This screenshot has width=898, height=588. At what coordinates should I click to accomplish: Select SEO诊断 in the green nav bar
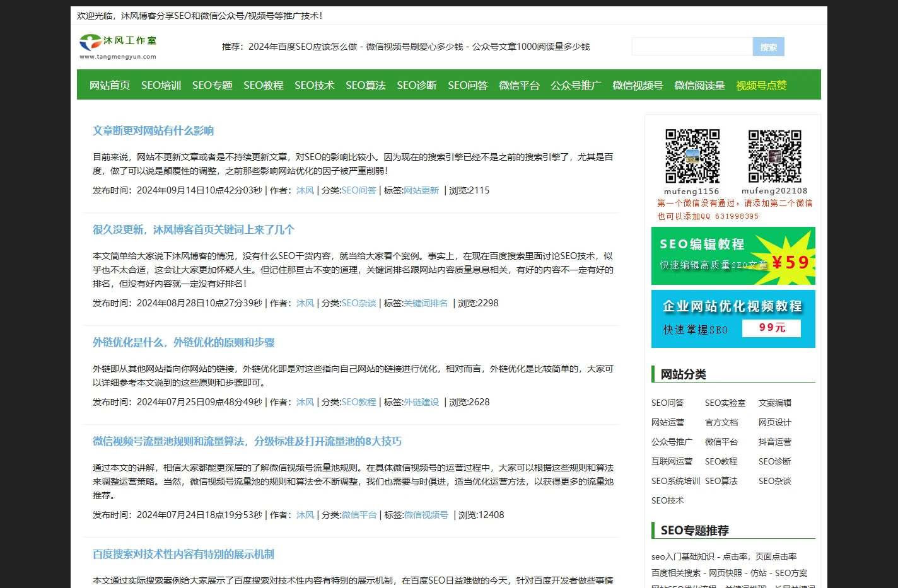(417, 85)
